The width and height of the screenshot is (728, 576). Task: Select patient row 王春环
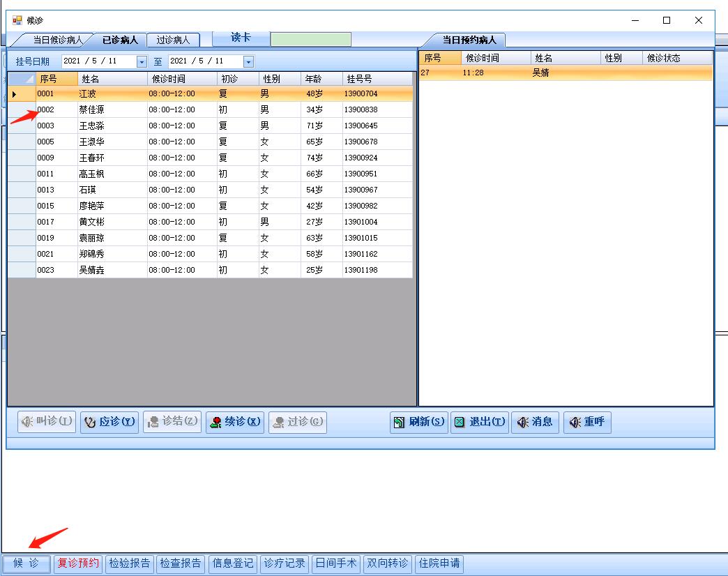[211, 158]
